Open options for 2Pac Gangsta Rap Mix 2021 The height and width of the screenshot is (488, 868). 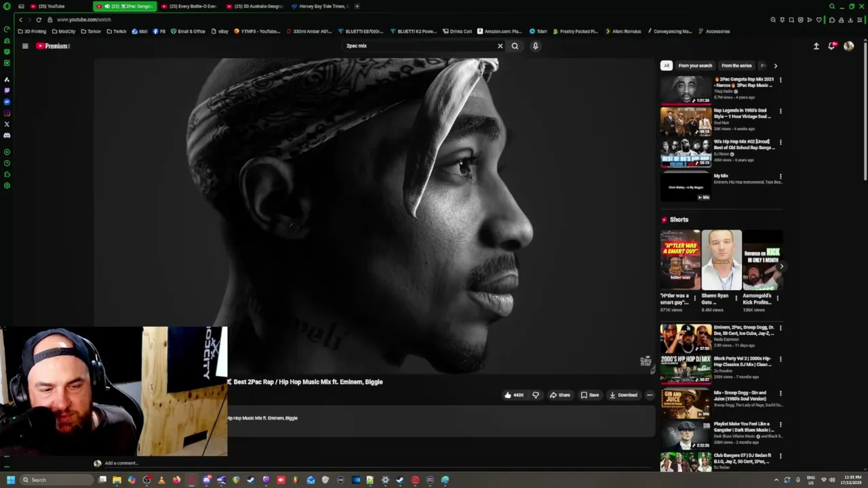781,80
